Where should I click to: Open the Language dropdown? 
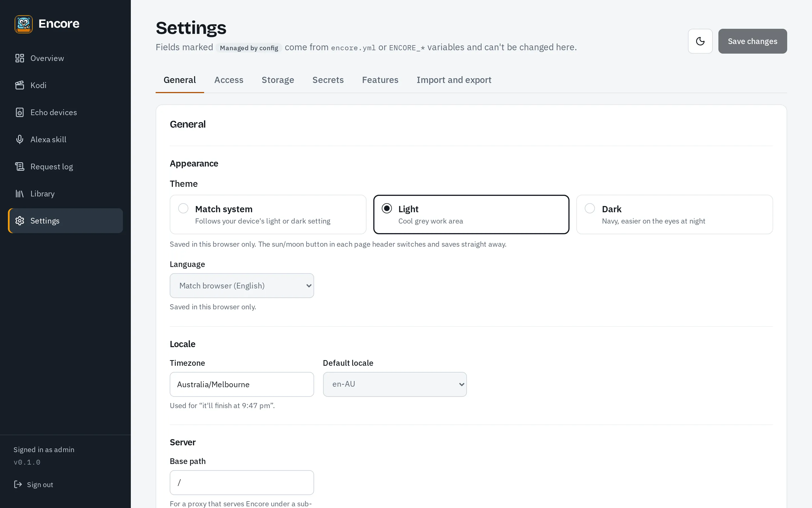tap(242, 286)
